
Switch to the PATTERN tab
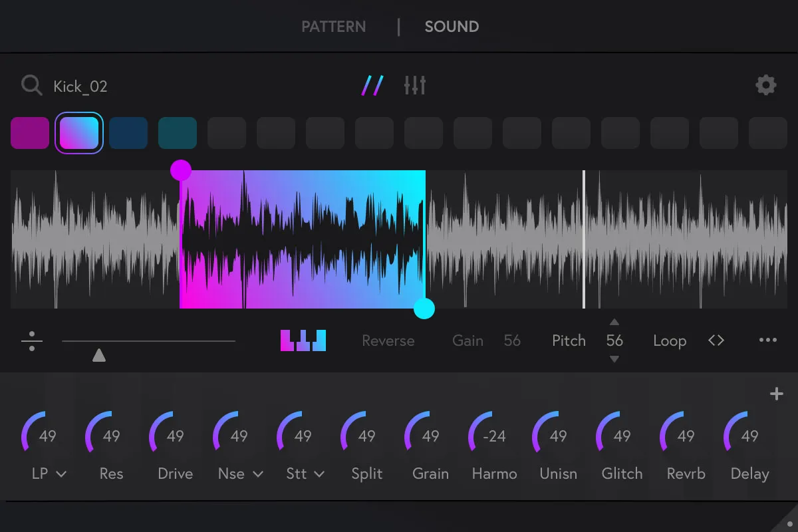334,27
